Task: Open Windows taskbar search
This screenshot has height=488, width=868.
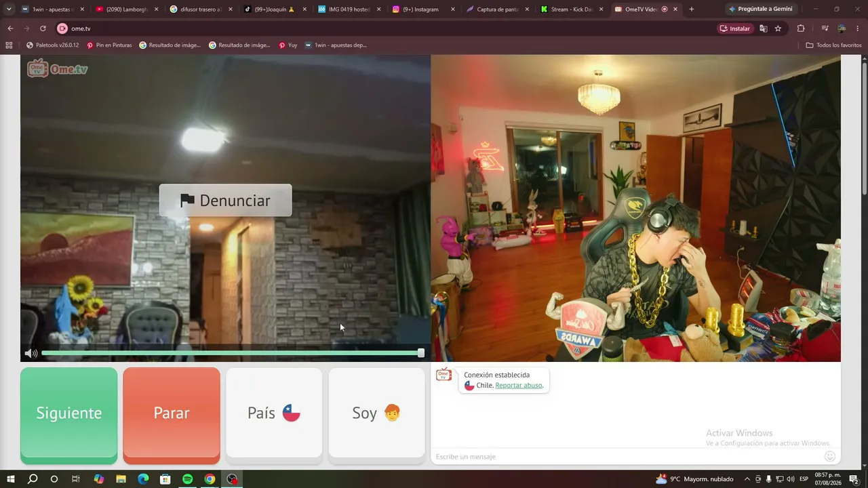Action: click(x=33, y=479)
